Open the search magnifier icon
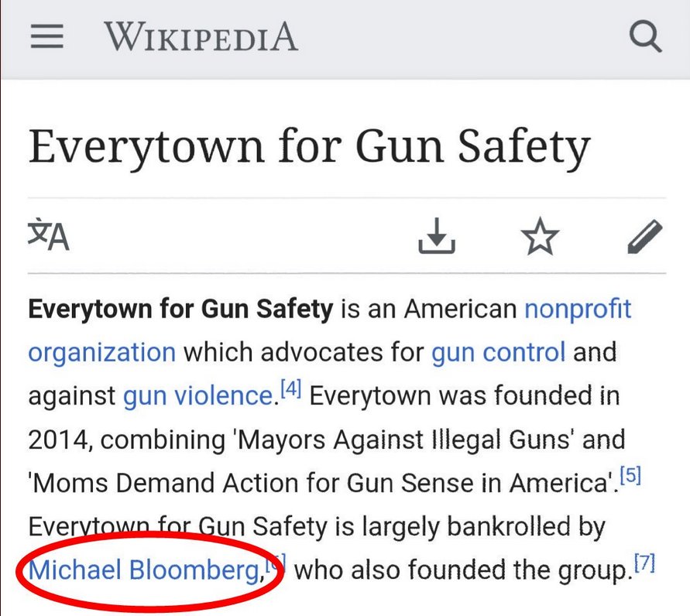This screenshot has width=690, height=616. (x=645, y=36)
